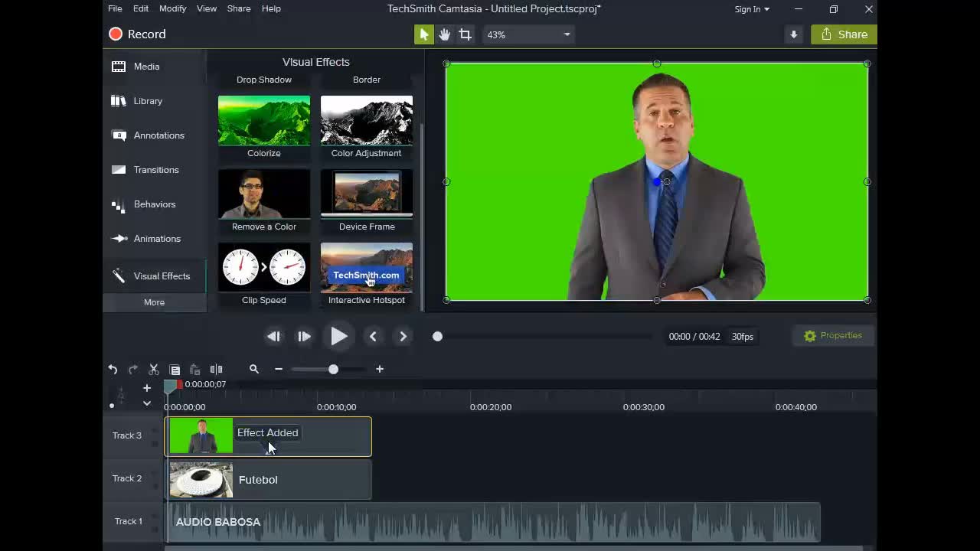Image resolution: width=980 pixels, height=551 pixels.
Task: Select the Color Adjustment effect
Action: coord(367,120)
